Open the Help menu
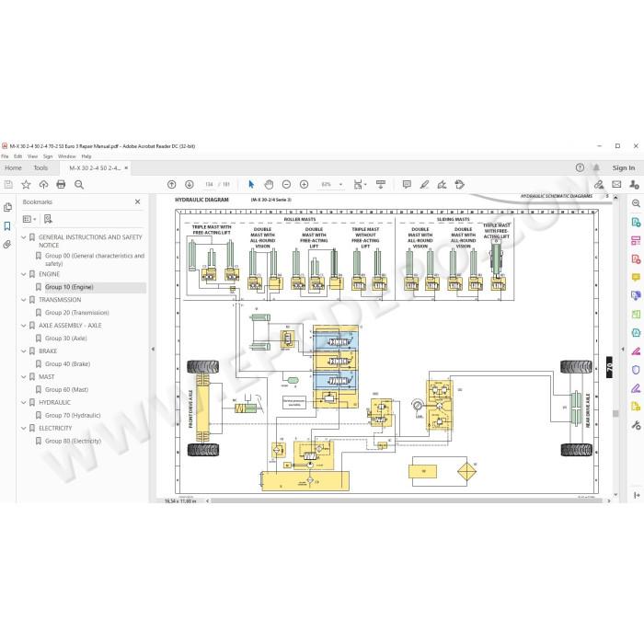This screenshot has height=644, width=644. click(86, 156)
